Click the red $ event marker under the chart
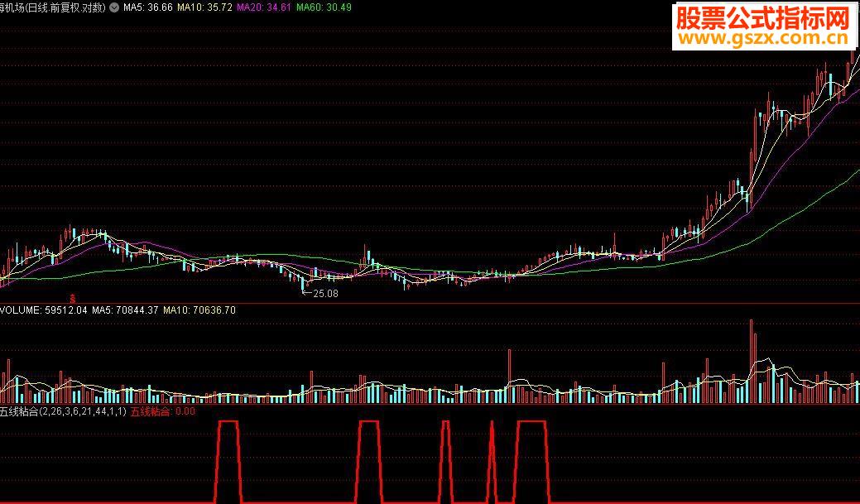 click(72, 299)
